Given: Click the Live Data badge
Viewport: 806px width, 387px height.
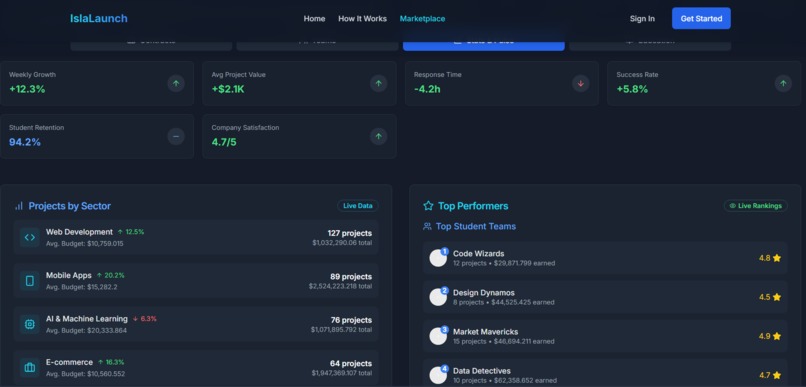Looking at the screenshot, I should (x=358, y=206).
